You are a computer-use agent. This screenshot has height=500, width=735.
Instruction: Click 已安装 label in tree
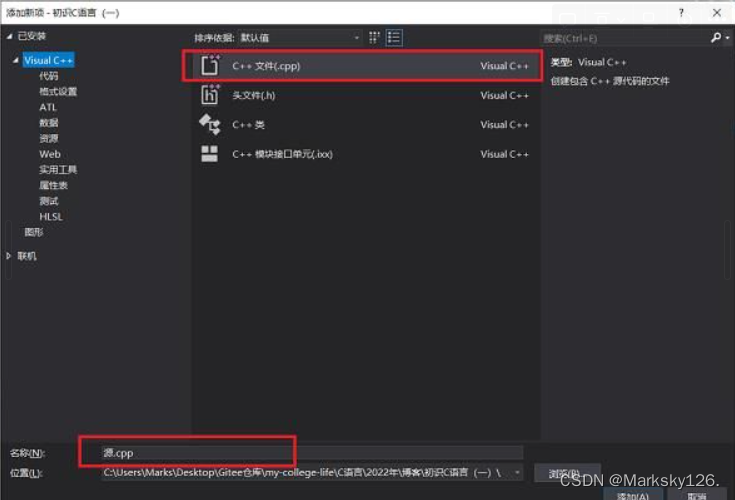(31, 36)
